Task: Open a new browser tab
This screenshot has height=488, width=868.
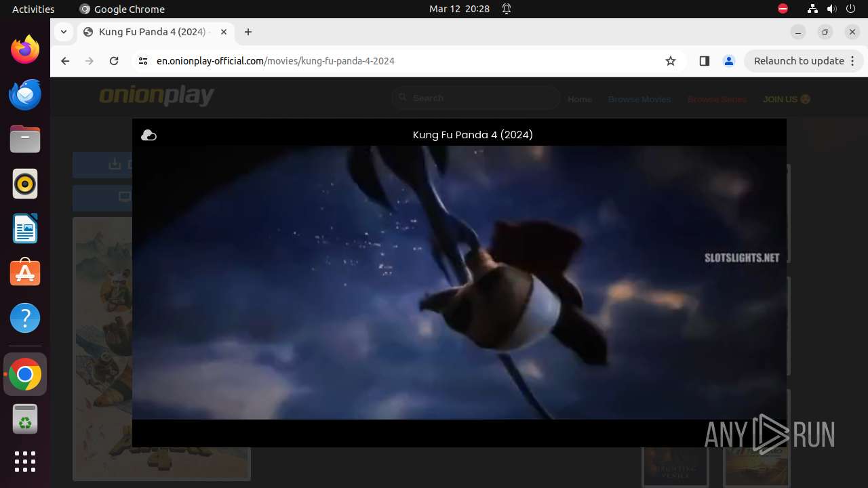Action: pyautogui.click(x=248, y=32)
